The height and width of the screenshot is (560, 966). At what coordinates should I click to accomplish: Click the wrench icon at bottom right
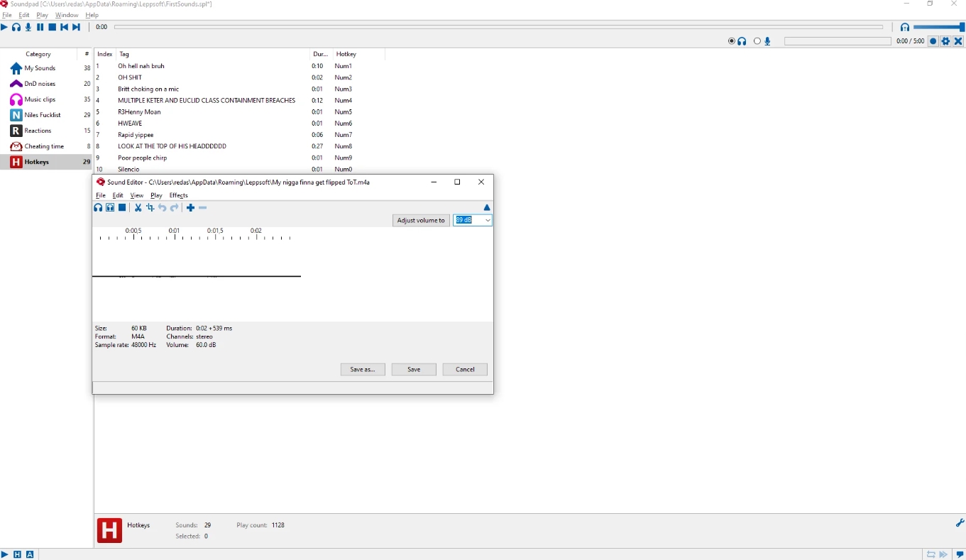960,523
